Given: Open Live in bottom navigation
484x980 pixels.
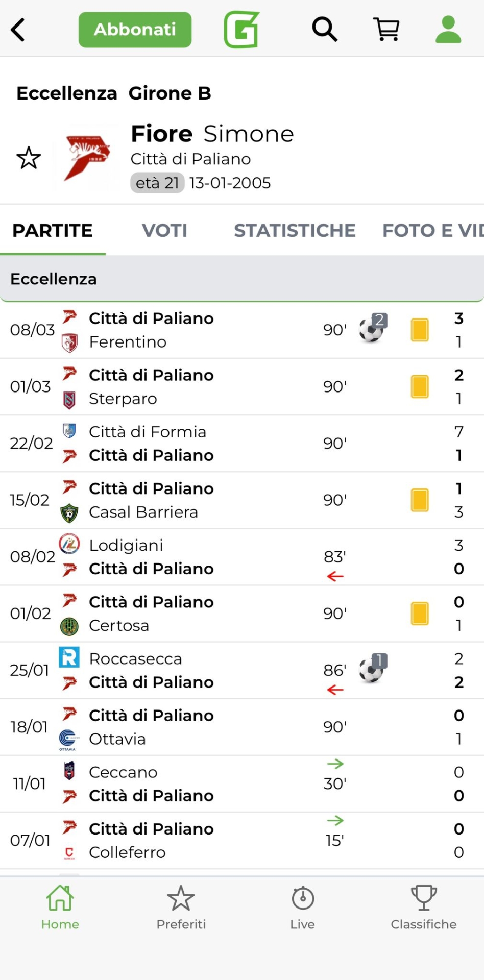Looking at the screenshot, I should pos(303,908).
